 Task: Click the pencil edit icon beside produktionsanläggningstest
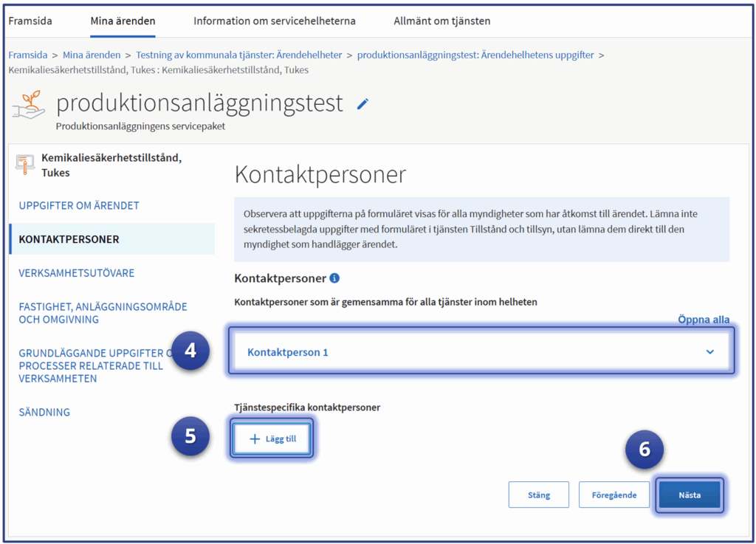pos(362,104)
